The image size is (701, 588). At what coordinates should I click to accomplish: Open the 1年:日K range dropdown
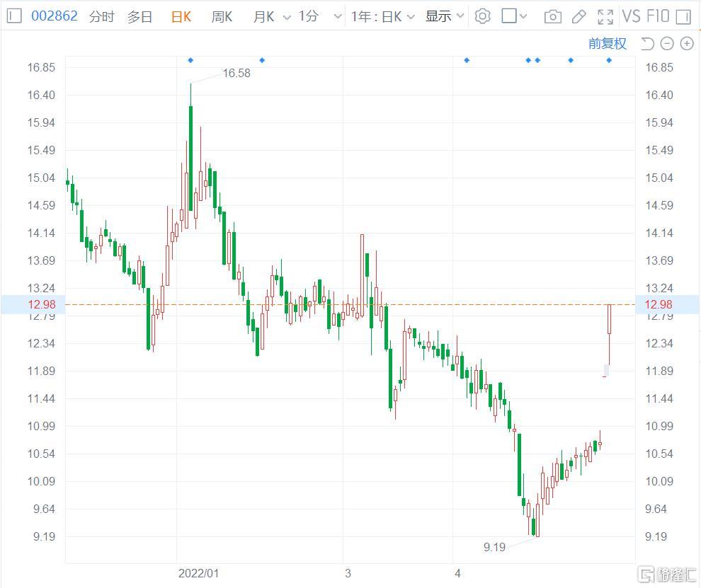[x=382, y=16]
